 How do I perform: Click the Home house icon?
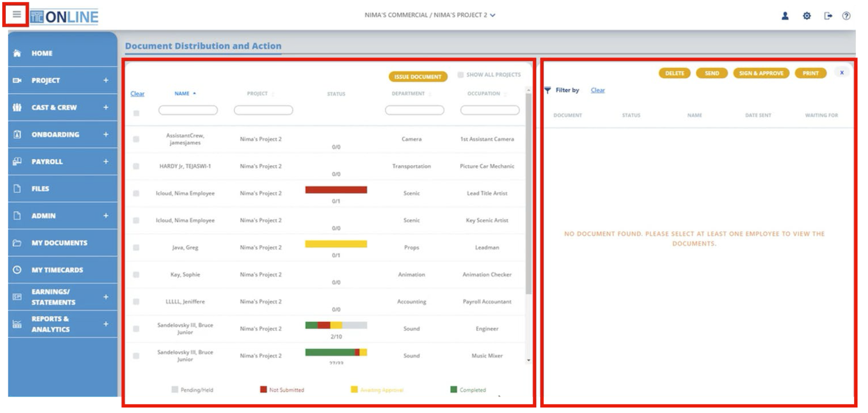click(17, 53)
